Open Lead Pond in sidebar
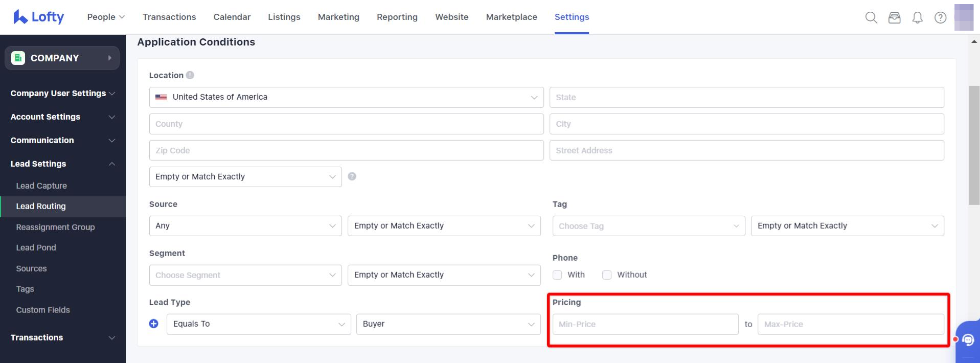This screenshot has width=980, height=363. (36, 247)
